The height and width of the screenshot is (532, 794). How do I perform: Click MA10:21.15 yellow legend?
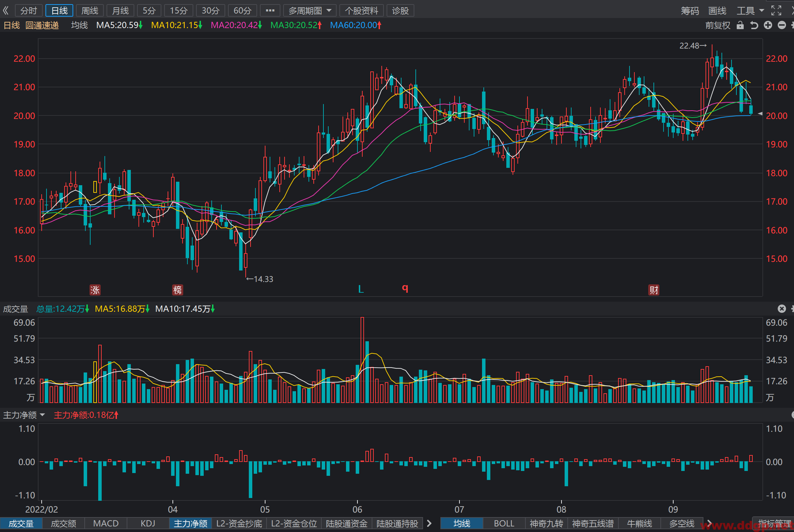click(x=177, y=25)
